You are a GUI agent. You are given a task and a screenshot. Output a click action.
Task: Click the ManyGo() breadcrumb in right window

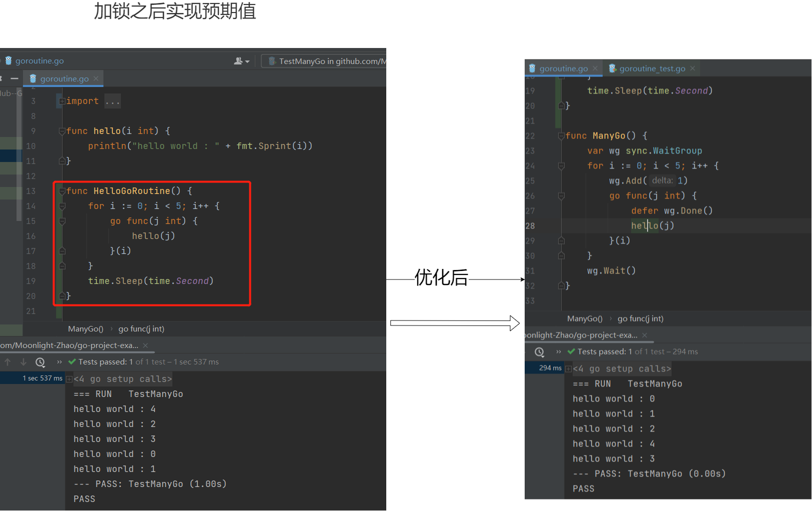pyautogui.click(x=585, y=318)
